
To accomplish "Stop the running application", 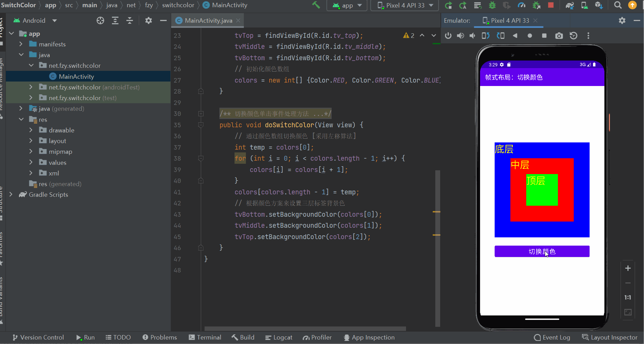I will point(550,5).
